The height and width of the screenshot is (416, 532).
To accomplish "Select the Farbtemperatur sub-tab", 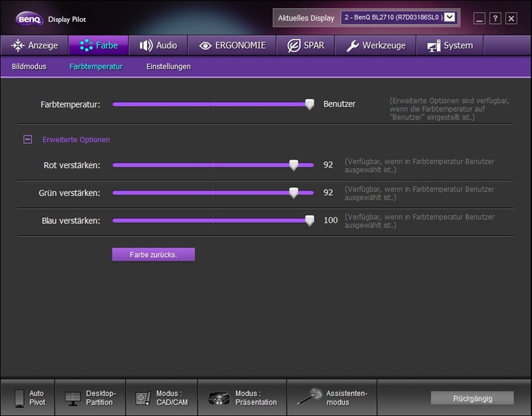I will coord(96,66).
